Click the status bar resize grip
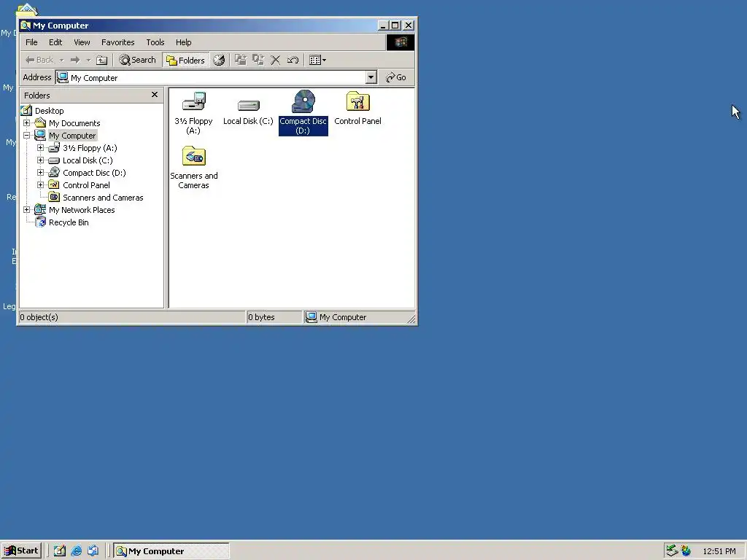 [411, 319]
